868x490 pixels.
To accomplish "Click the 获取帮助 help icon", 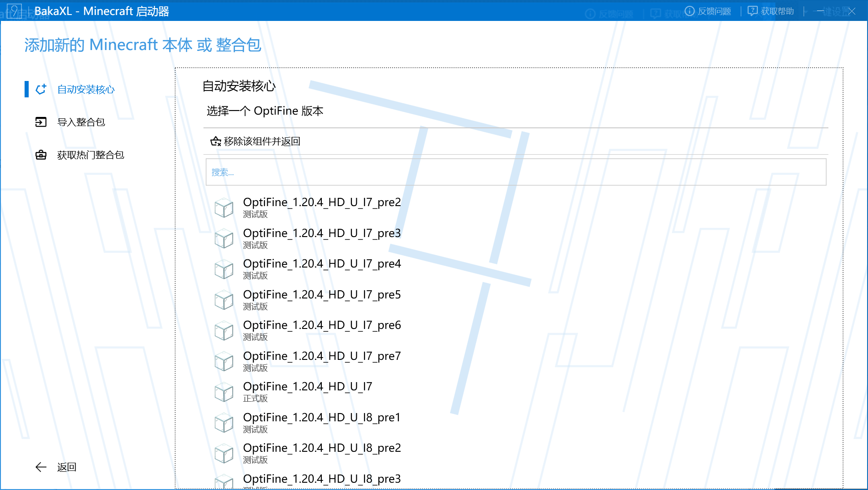I will (x=753, y=11).
